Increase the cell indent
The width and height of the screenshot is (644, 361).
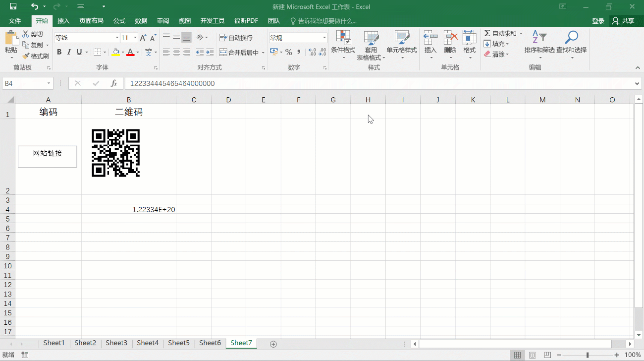coord(210,52)
